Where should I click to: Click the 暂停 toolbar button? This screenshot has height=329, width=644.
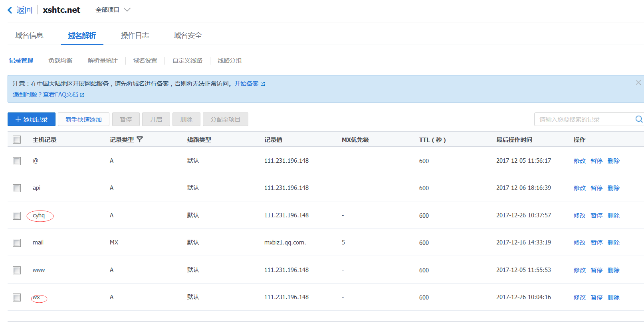[x=126, y=119]
